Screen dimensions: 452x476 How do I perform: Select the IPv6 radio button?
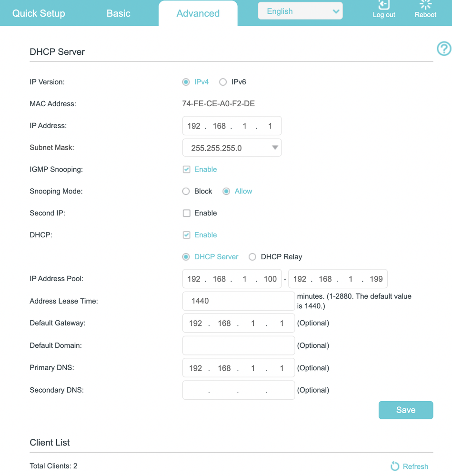[223, 82]
